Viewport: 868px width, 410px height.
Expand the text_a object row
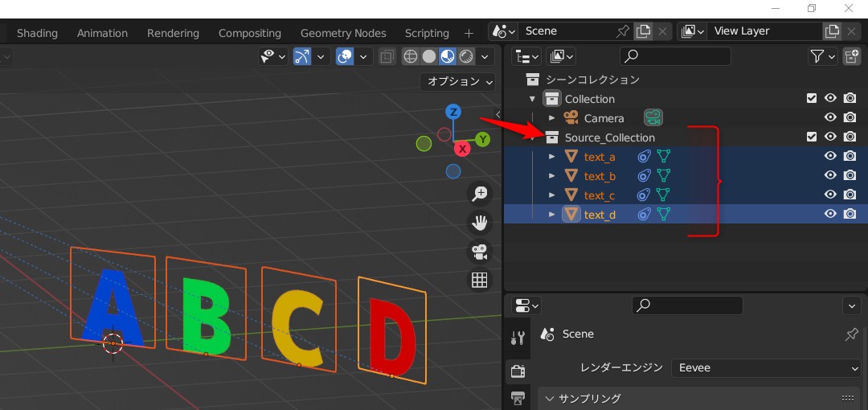[x=551, y=157]
